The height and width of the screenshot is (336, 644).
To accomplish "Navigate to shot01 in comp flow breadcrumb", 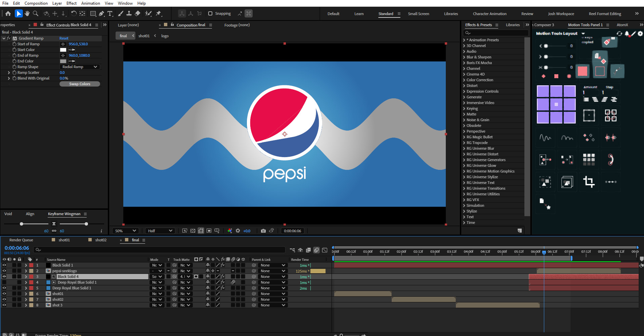I will [144, 36].
